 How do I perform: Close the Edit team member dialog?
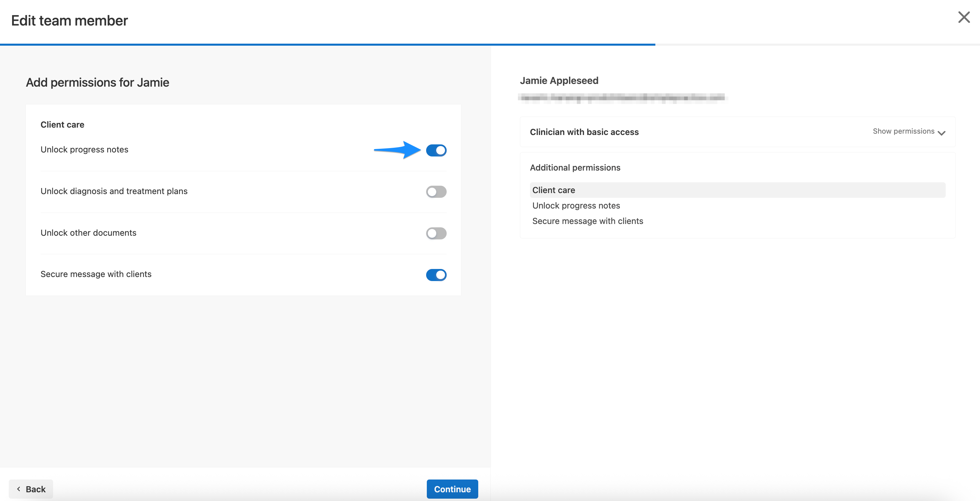(x=964, y=17)
